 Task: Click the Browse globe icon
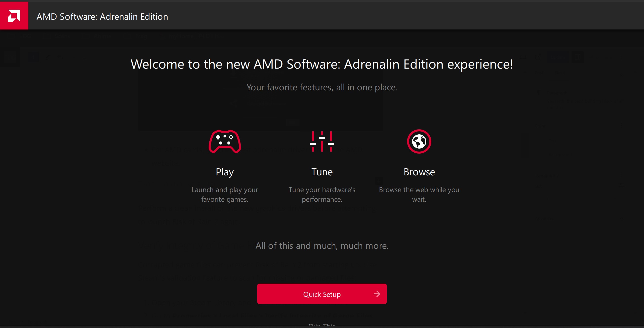point(419,141)
